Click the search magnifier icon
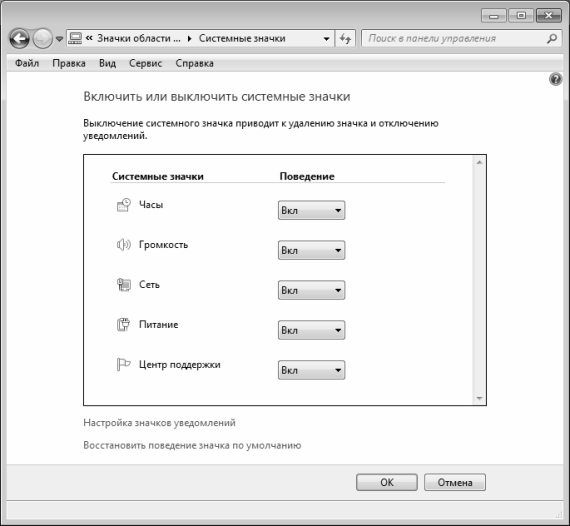The width and height of the screenshot is (570, 526). coord(552,38)
